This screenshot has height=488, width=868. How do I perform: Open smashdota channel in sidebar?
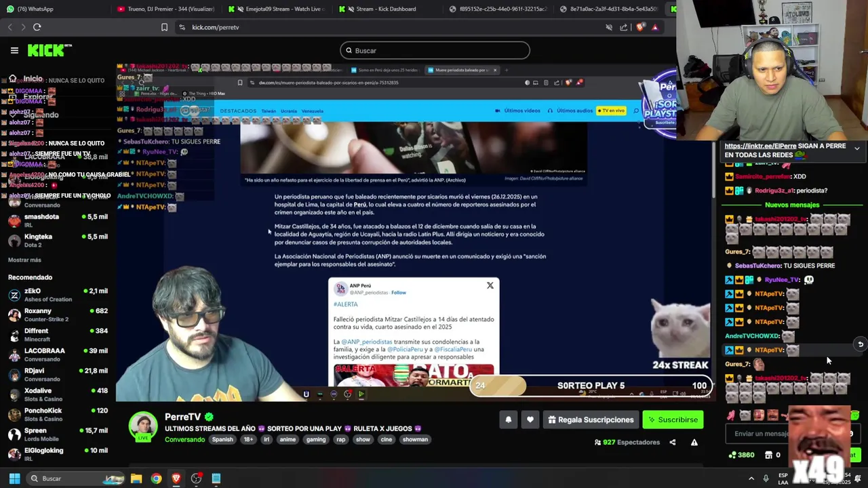(58, 221)
